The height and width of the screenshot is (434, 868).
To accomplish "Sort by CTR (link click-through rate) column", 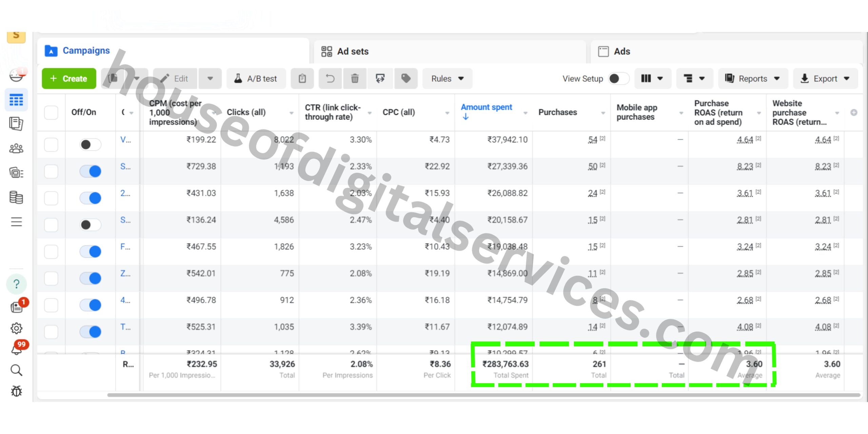I will tap(333, 112).
